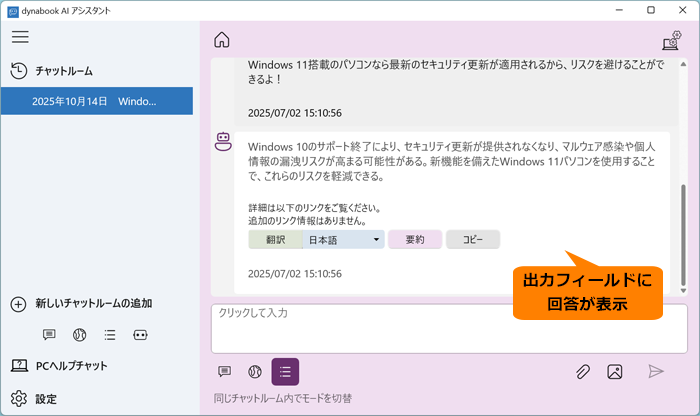Click 詳細は以下のリンクをご覧ください。 text
This screenshot has width=700, height=416.
click(314, 208)
